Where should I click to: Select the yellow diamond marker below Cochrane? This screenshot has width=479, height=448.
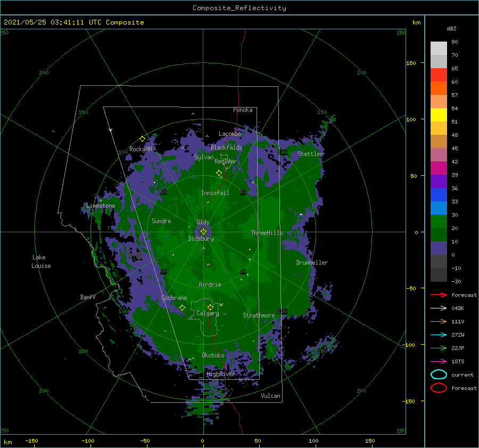[182, 308]
